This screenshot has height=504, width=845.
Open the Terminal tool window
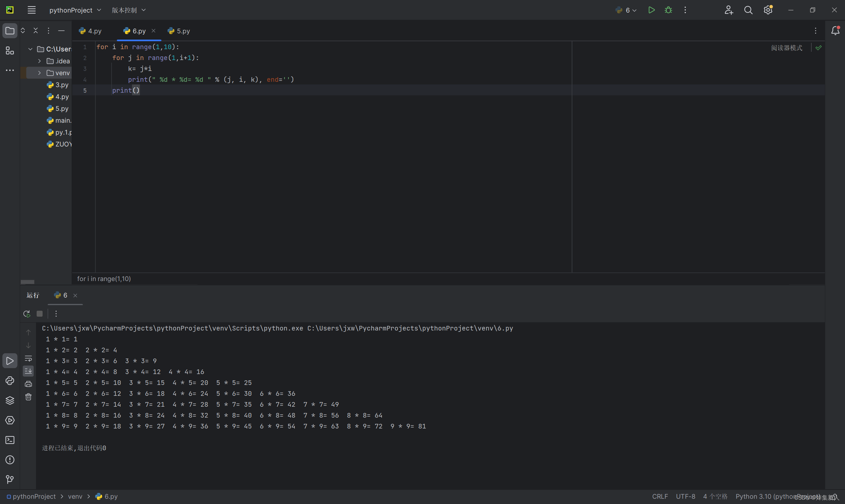[10, 440]
